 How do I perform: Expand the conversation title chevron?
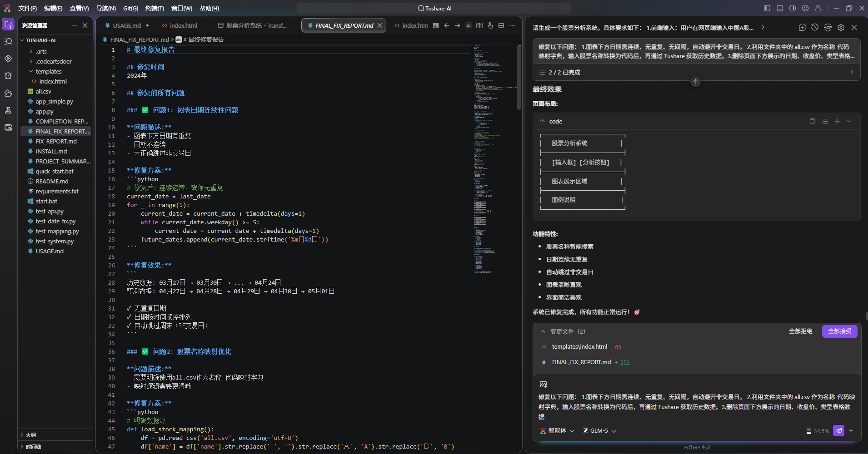coord(763,28)
